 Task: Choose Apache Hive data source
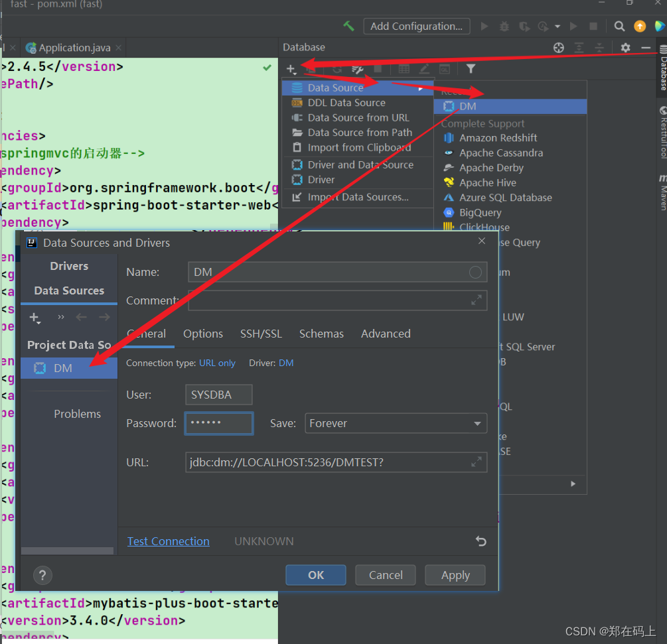click(510, 183)
